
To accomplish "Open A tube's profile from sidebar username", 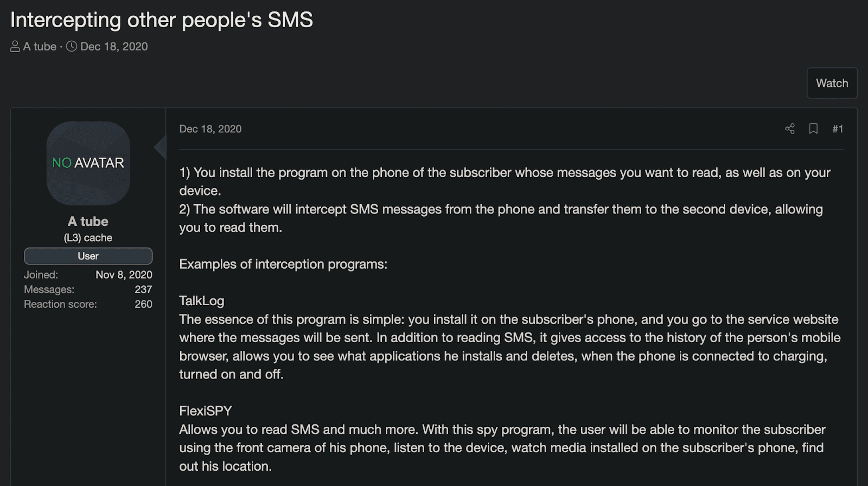I will click(x=88, y=221).
